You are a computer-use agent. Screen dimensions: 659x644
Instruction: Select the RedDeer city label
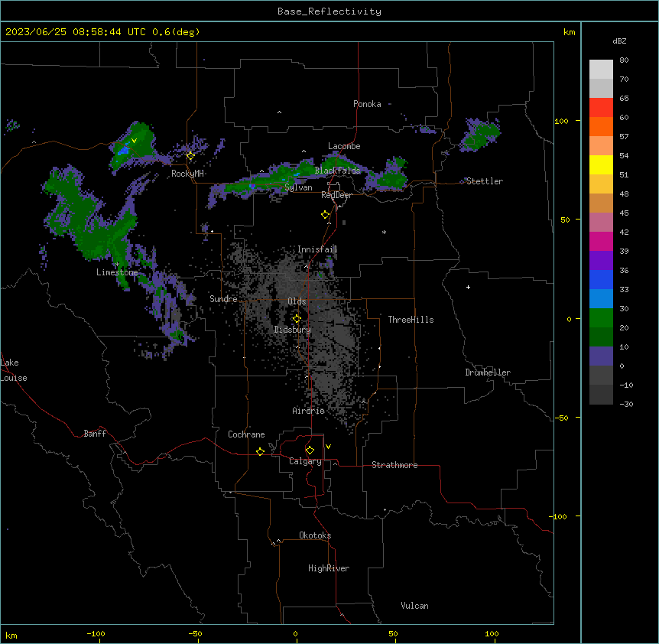pos(336,195)
